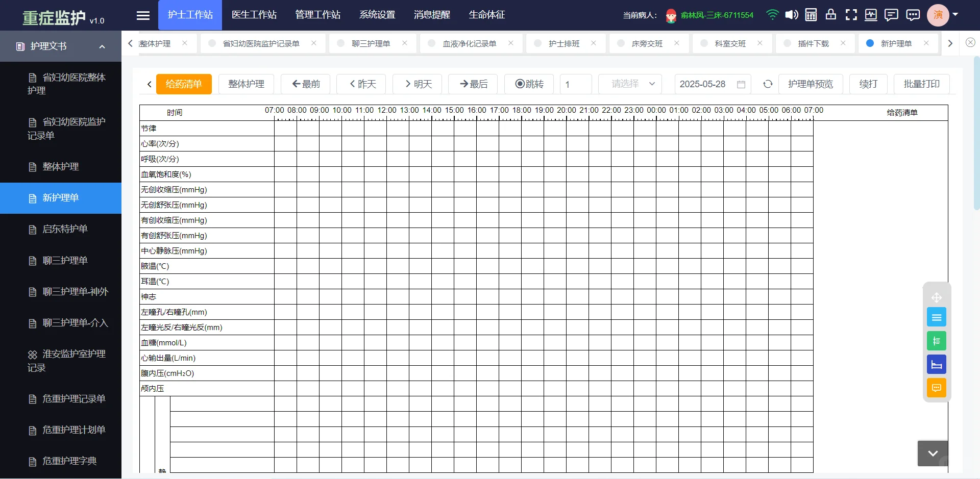
Task: Click the orange chat bubble floating icon
Action: (x=937, y=388)
